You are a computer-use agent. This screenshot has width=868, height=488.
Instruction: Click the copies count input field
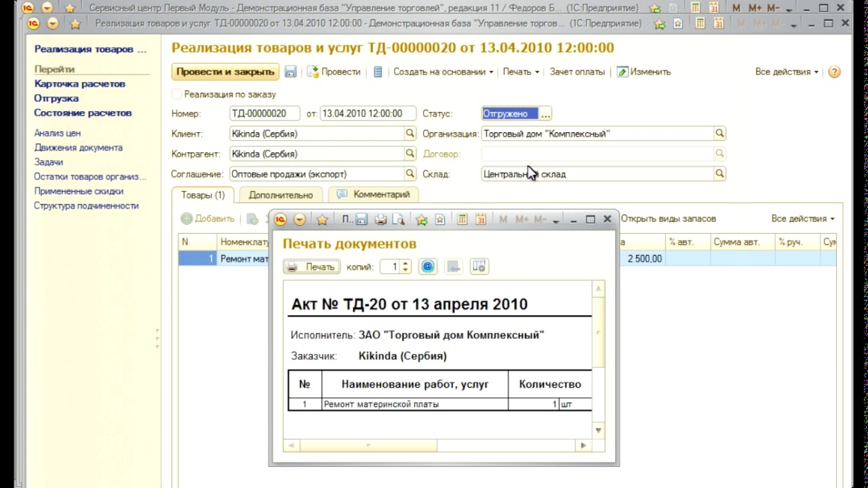tap(390, 266)
